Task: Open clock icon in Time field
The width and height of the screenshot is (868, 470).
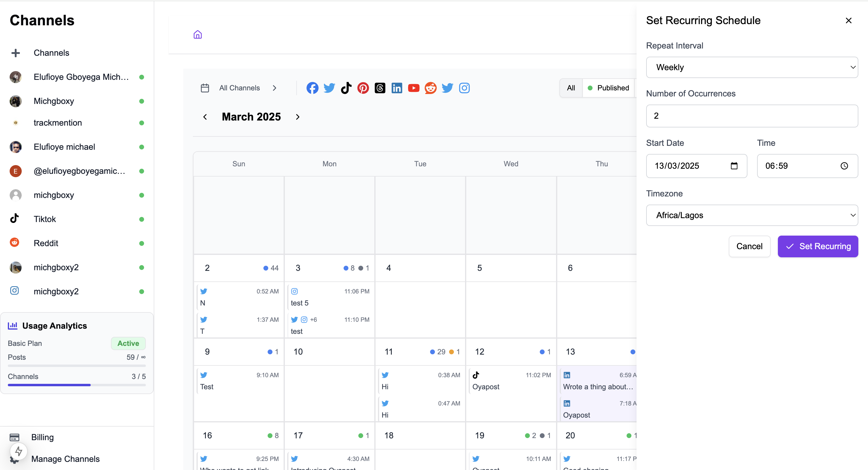Action: (844, 166)
